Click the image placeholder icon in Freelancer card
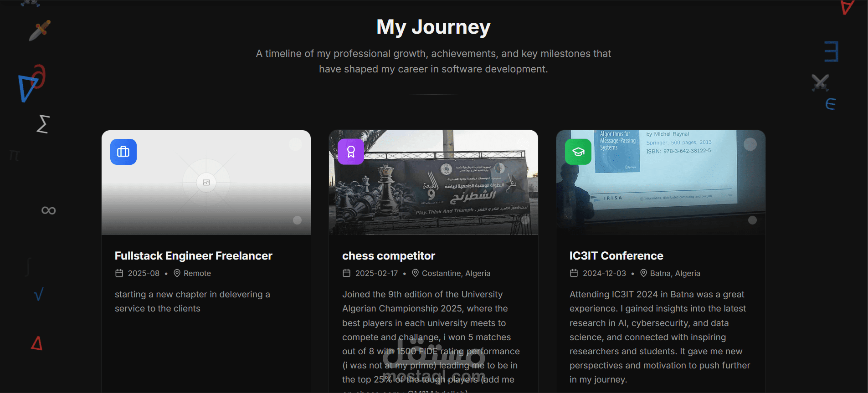The width and height of the screenshot is (868, 393). pos(206,183)
